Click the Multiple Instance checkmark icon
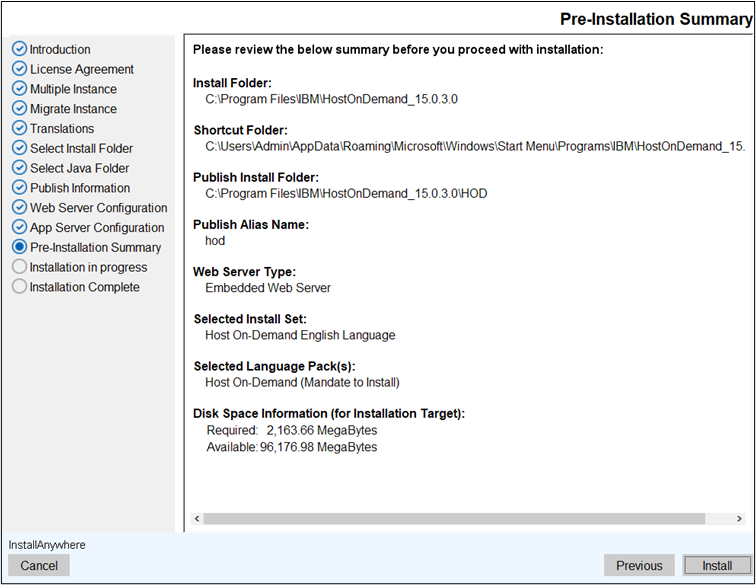 19,89
